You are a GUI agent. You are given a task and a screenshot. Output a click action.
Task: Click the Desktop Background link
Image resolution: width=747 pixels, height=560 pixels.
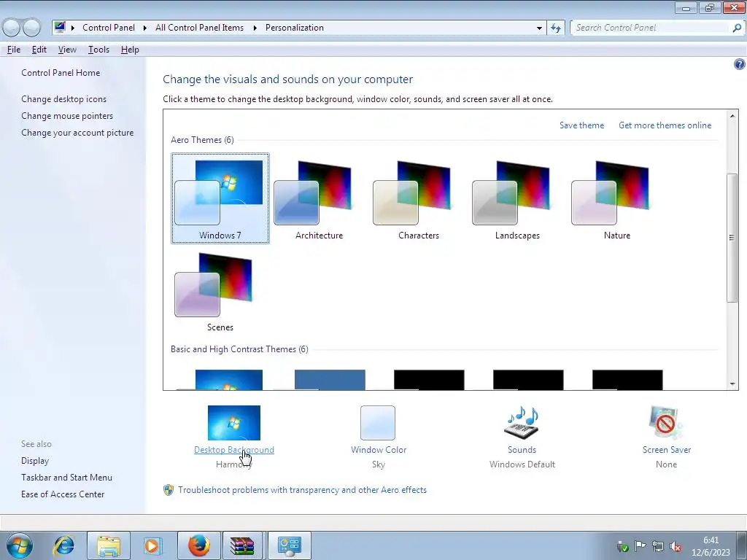click(x=234, y=449)
